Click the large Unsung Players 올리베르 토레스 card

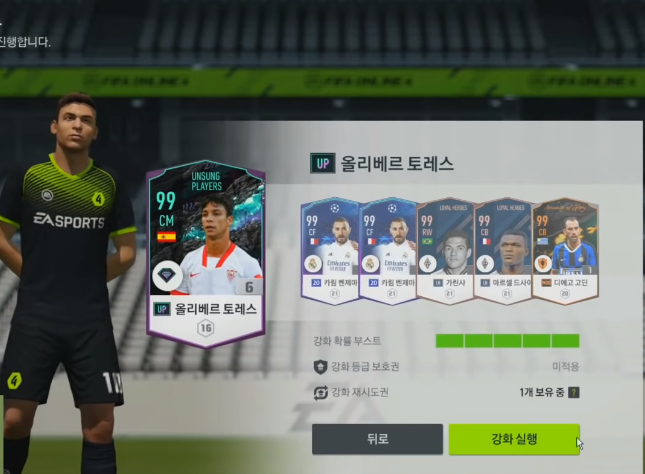point(206,254)
